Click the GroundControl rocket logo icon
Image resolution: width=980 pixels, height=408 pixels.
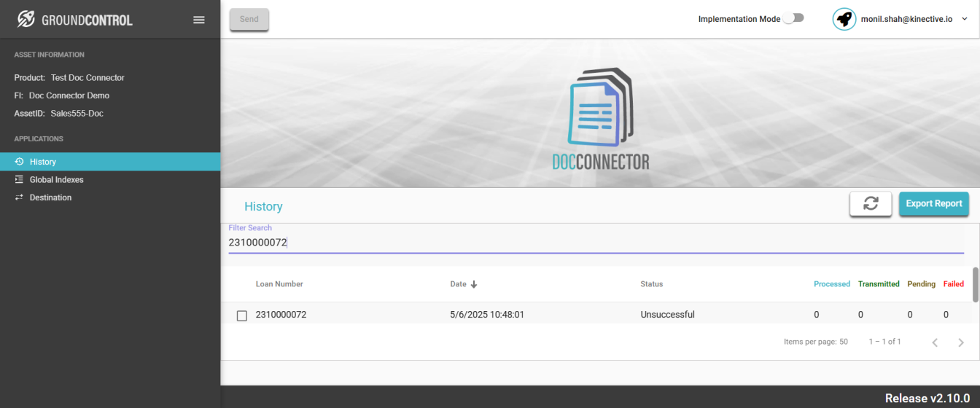[26, 20]
